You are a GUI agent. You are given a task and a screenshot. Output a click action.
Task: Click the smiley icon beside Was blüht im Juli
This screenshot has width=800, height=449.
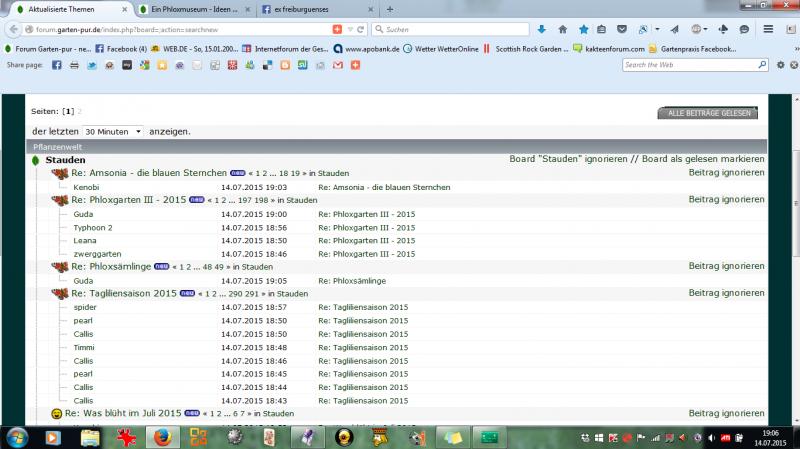point(57,413)
